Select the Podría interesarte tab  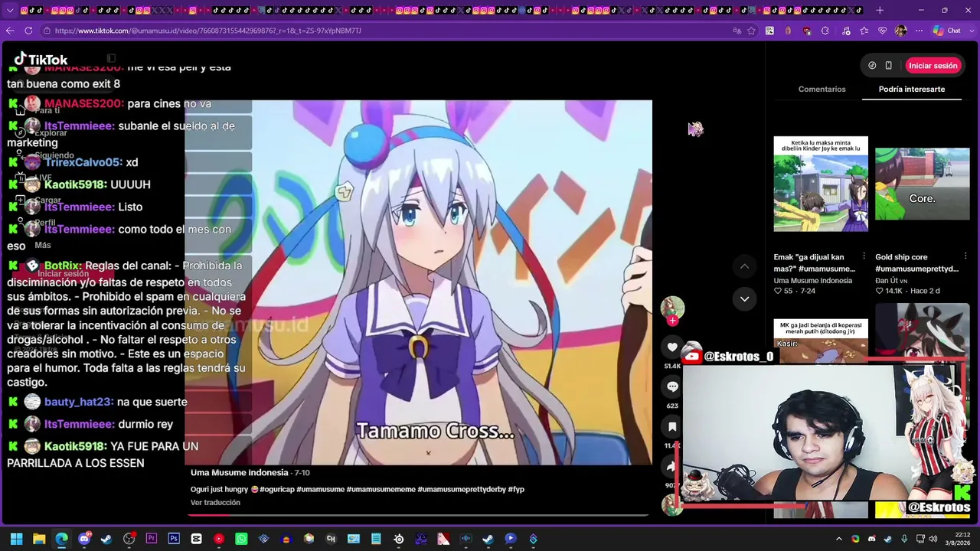[x=911, y=89]
